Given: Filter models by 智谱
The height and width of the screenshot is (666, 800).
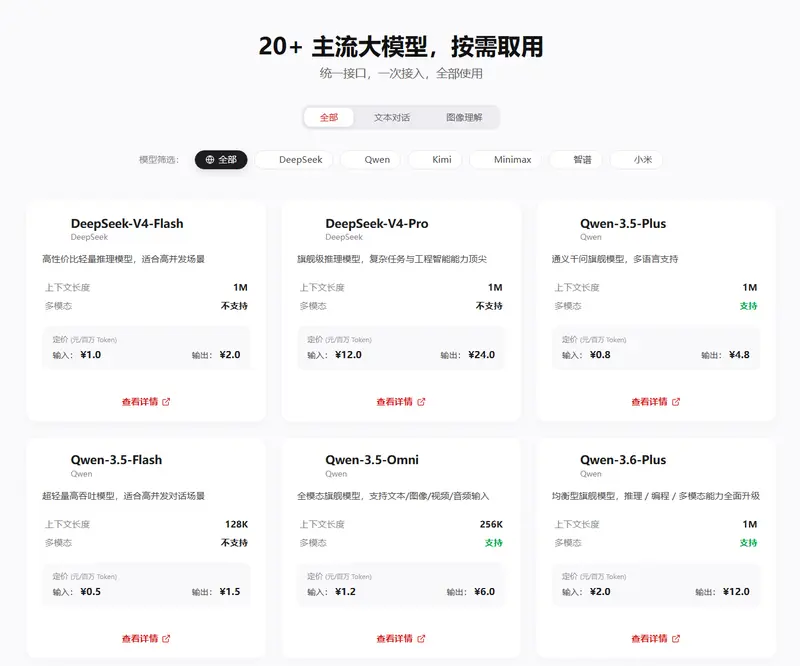Looking at the screenshot, I should [x=576, y=160].
